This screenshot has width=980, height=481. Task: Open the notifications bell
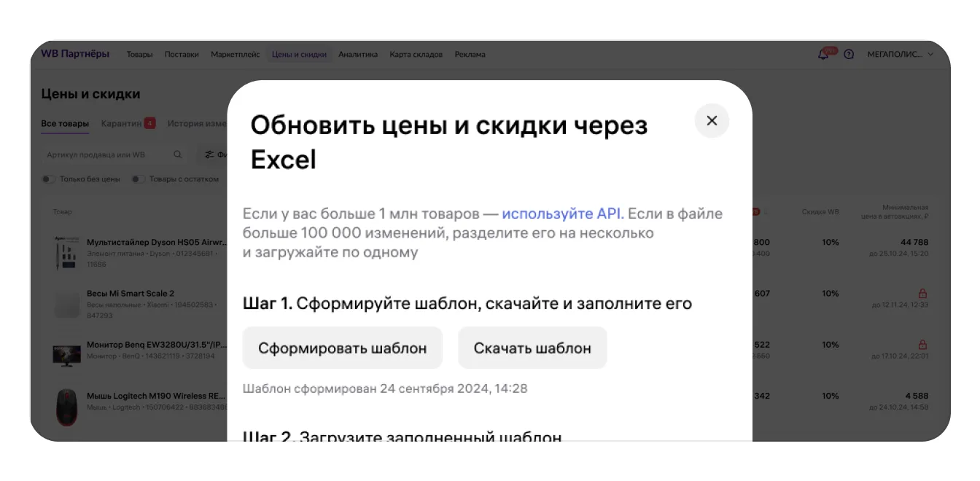tap(823, 55)
